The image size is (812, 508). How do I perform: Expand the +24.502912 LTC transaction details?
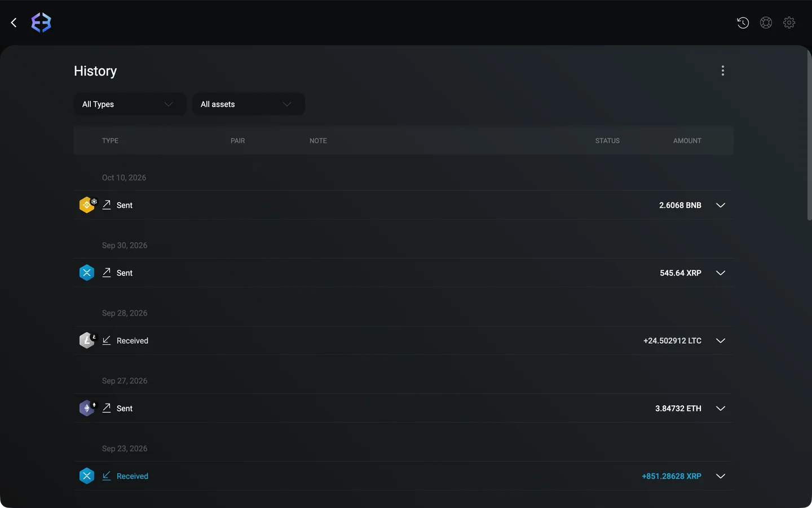pos(721,340)
